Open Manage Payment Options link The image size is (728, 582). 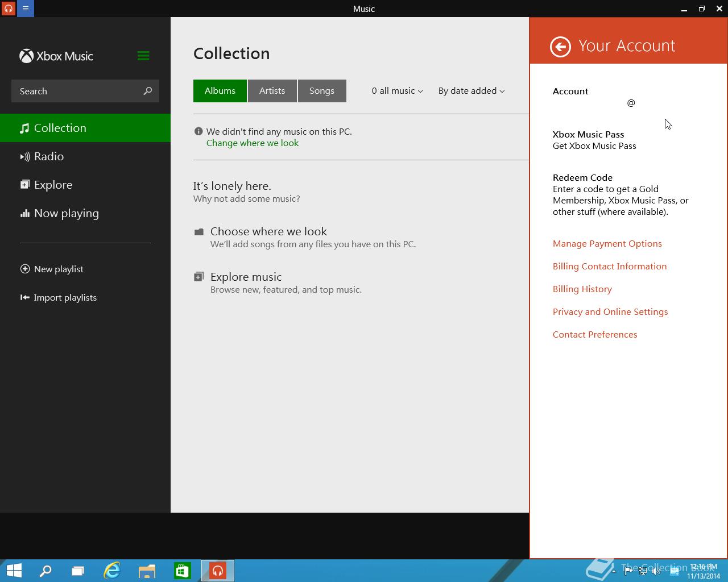point(607,244)
